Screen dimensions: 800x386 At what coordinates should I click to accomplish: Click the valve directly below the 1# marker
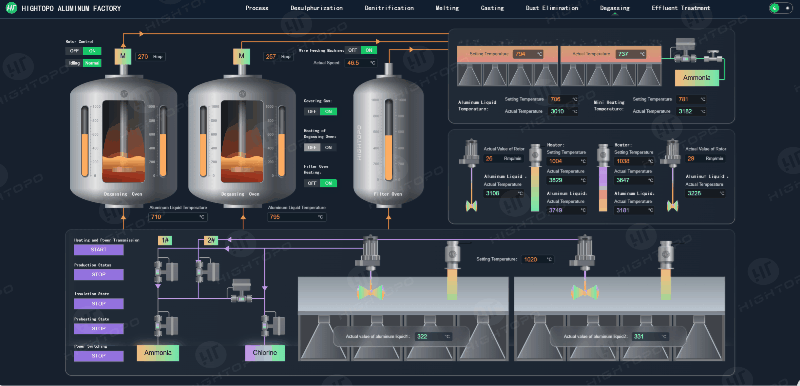[x=165, y=271]
